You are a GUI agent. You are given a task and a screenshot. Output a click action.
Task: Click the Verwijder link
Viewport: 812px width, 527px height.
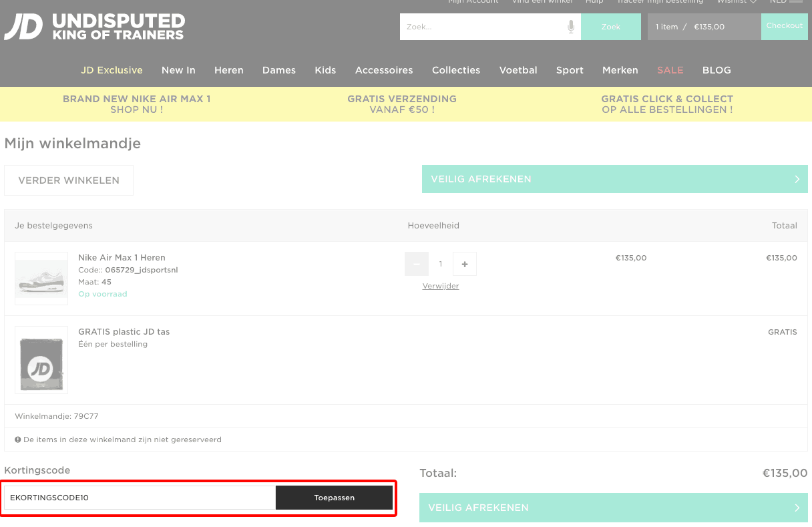click(441, 286)
